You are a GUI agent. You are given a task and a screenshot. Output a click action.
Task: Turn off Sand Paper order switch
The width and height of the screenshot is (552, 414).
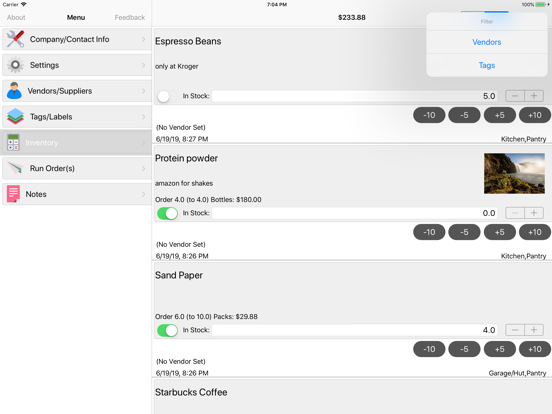[x=167, y=330]
